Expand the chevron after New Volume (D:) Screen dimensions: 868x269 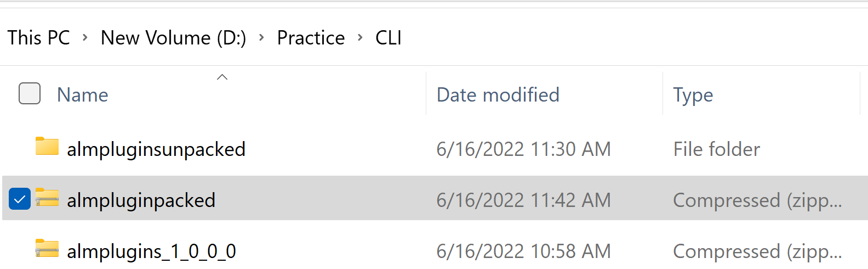pos(261,37)
